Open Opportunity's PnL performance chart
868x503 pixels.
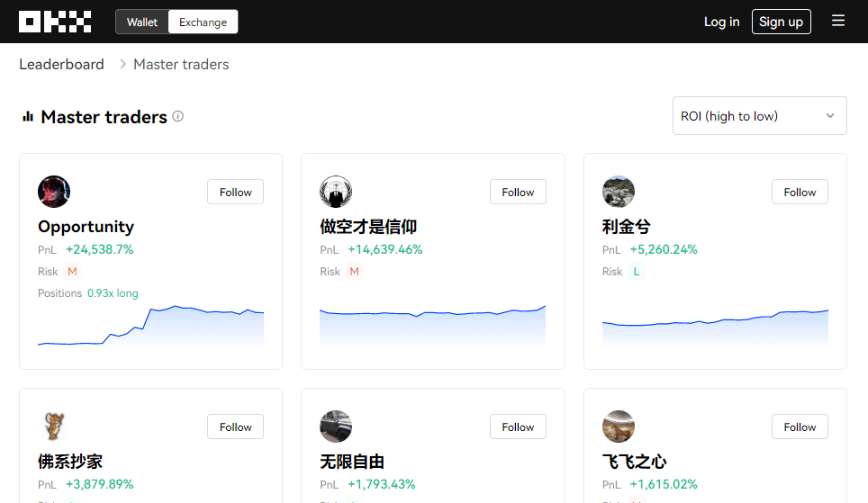point(150,327)
